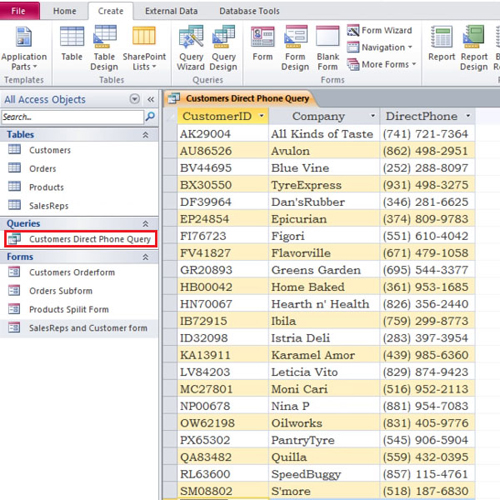Click SalesReps and Customer form icon
The image size is (500, 500).
tap(14, 327)
